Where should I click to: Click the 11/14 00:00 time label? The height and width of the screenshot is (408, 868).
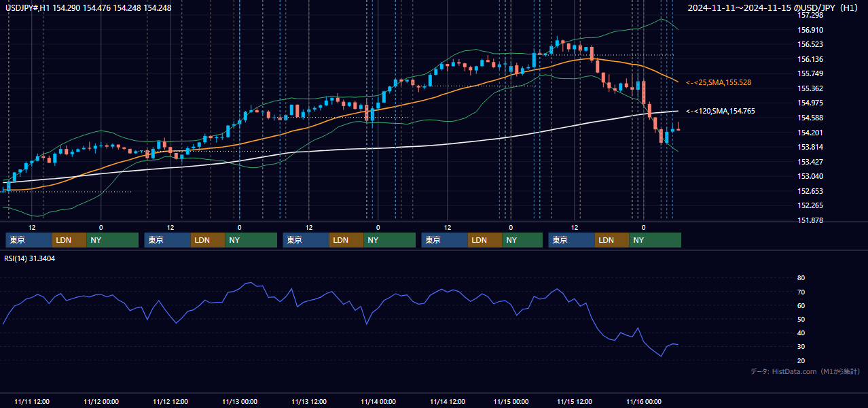click(x=378, y=401)
